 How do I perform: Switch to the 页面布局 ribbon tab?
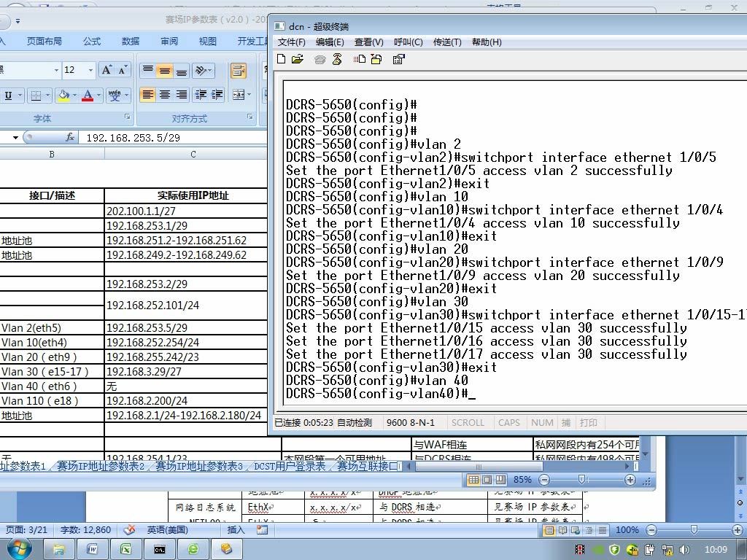pyautogui.click(x=44, y=42)
